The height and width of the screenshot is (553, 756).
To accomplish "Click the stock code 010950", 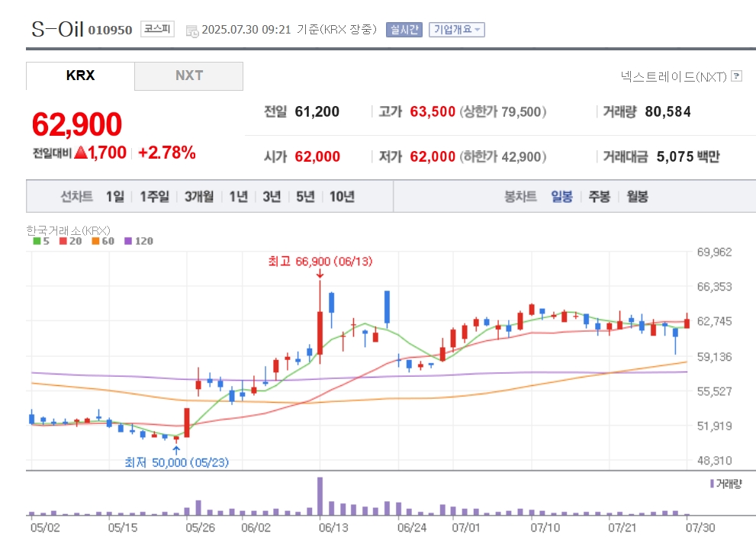I will coord(110,31).
